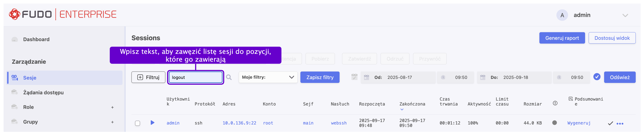Expand the Role menu with plus

(112, 107)
